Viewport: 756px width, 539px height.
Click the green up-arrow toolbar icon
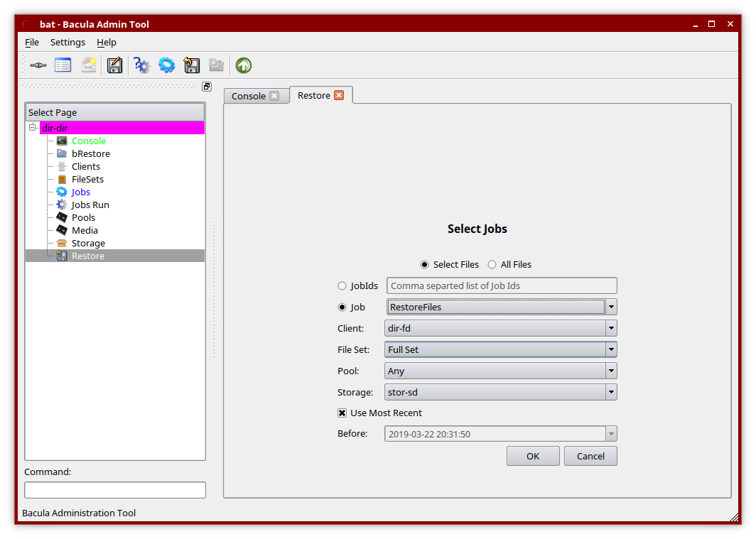pyautogui.click(x=244, y=65)
